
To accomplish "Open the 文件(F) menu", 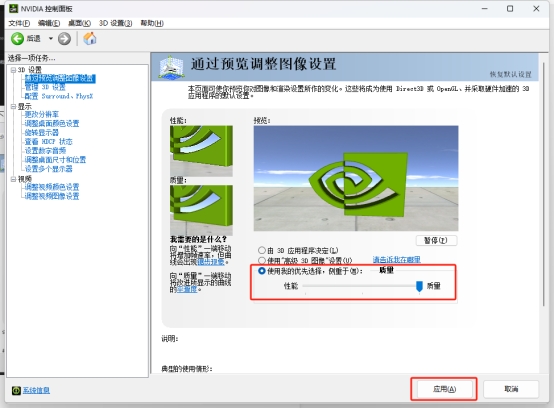I will coord(19,23).
